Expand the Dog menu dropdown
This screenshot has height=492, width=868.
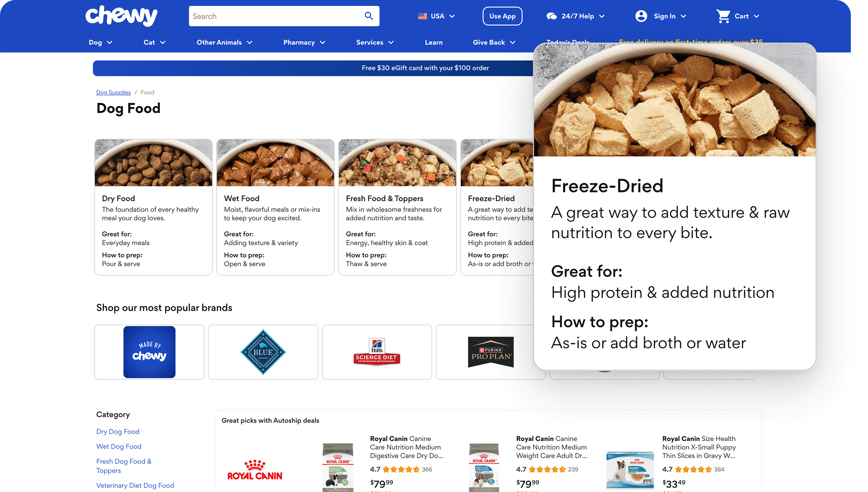pos(100,42)
